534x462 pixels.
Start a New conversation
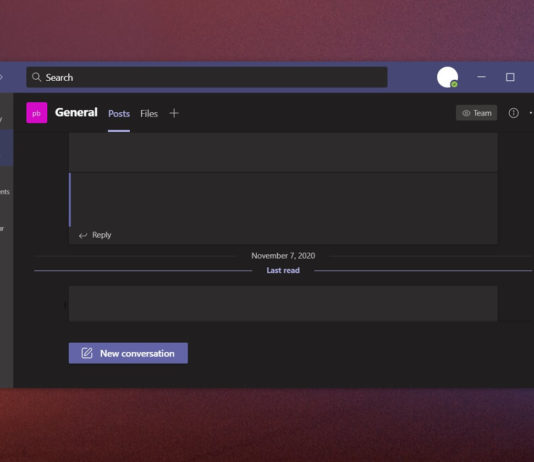pyautogui.click(x=128, y=353)
